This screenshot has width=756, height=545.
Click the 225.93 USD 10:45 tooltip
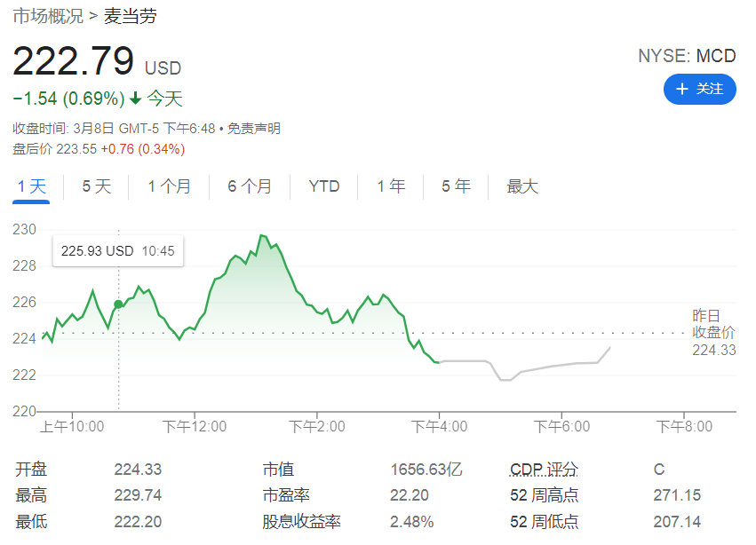point(118,251)
